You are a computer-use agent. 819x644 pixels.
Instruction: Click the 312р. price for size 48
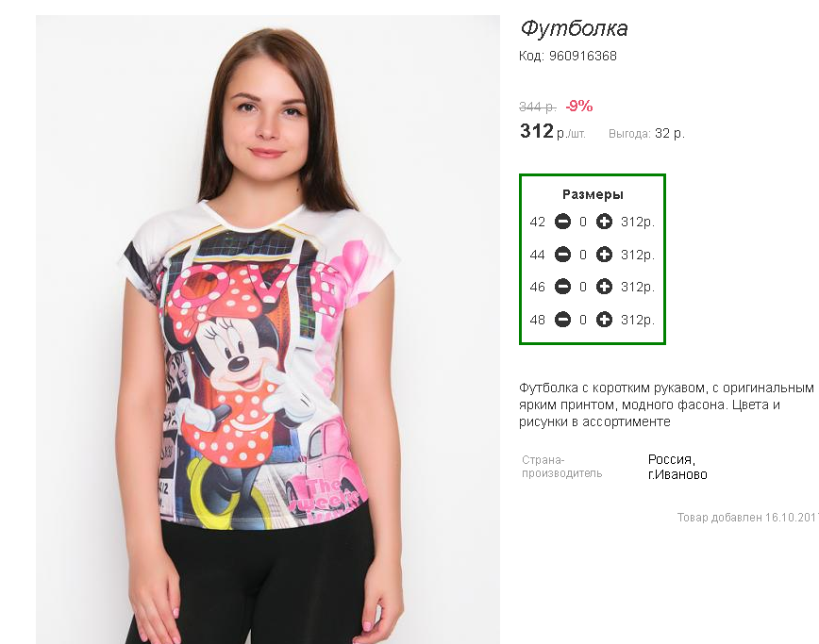[637, 320]
